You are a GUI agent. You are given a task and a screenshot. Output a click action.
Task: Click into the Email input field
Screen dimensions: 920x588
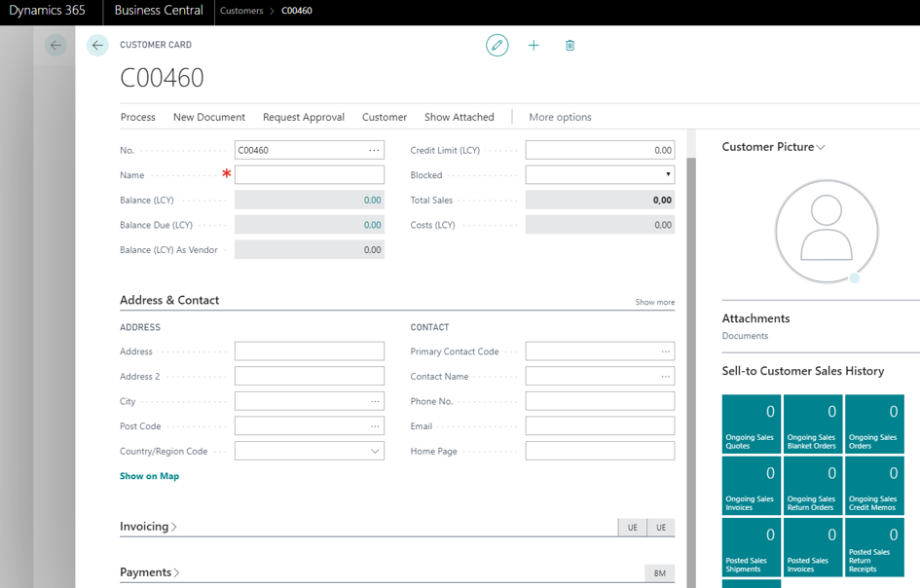600,426
